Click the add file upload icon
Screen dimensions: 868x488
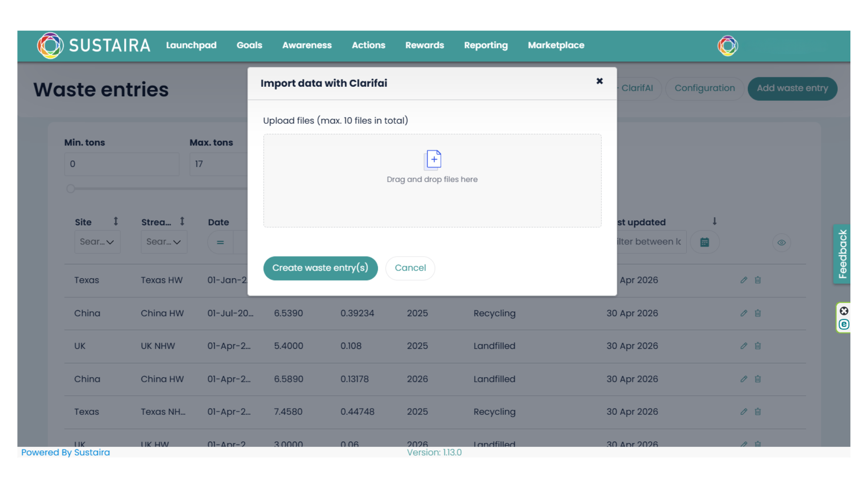tap(433, 159)
